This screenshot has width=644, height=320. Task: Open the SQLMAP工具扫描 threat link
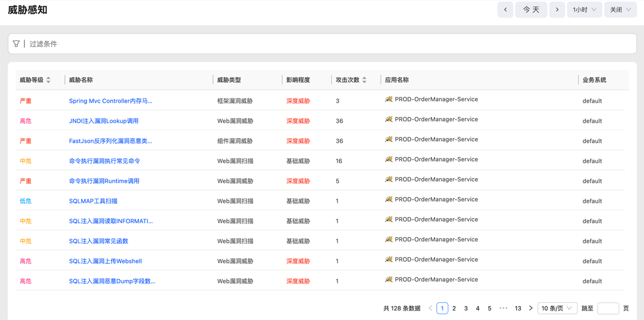[93, 201]
